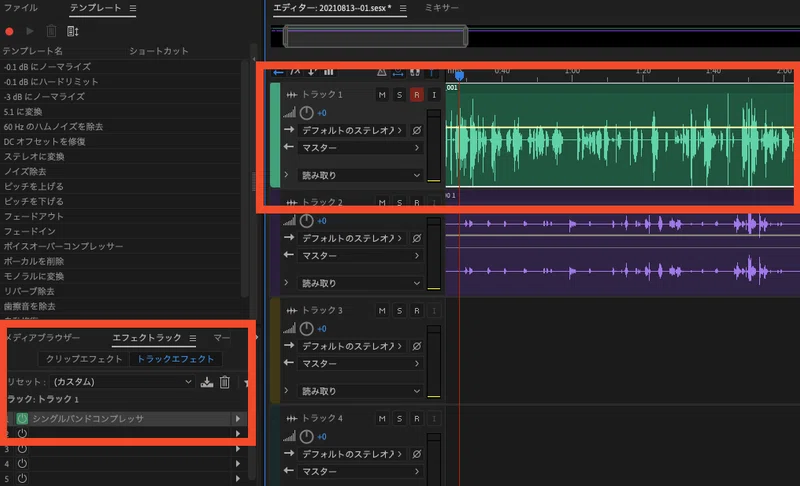The width and height of the screenshot is (800, 486).
Task: Open the slot 5 effect arrow menu
Action: tap(238, 478)
